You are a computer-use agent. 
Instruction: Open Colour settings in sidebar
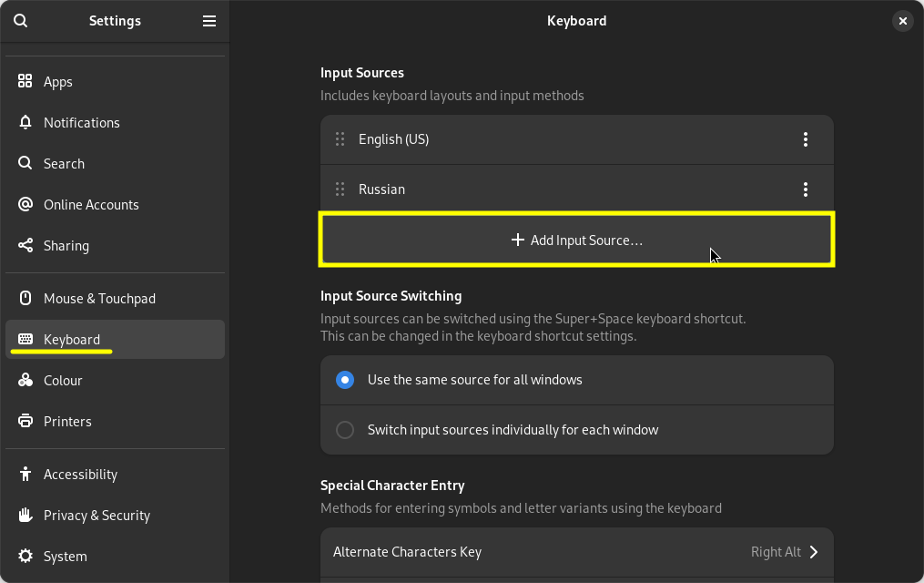pos(63,381)
